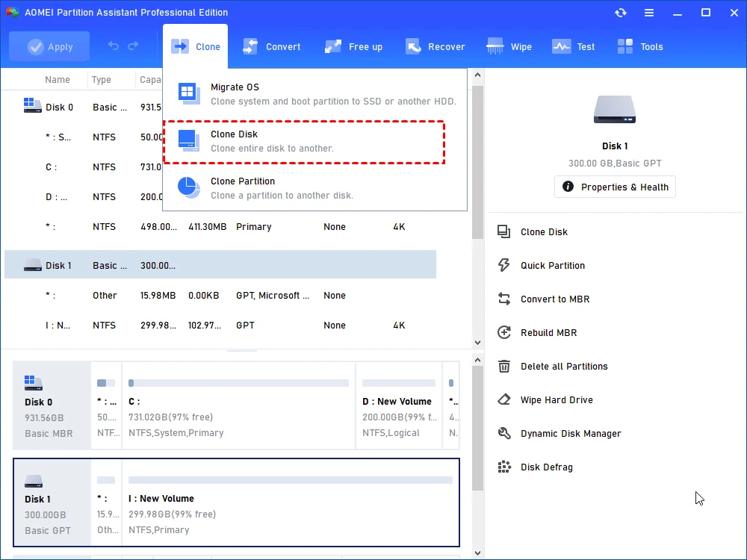Click the Apply button
The width and height of the screenshot is (747, 560).
[49, 46]
